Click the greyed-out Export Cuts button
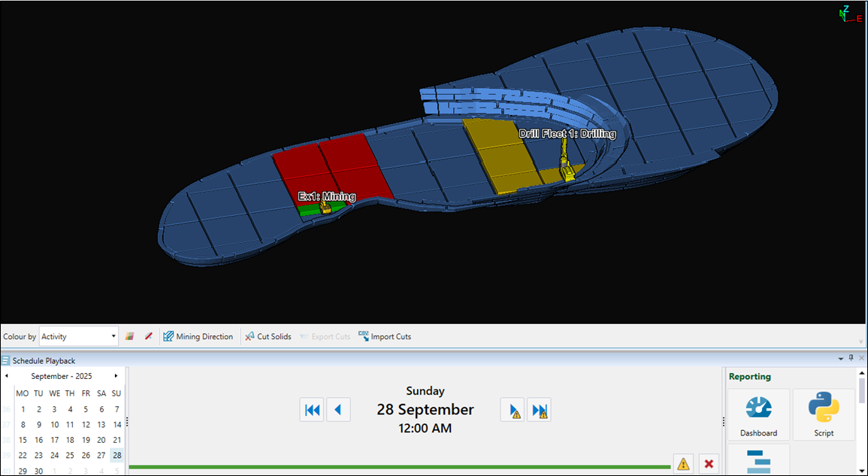Screen dimensions: 868x476 [325, 336]
